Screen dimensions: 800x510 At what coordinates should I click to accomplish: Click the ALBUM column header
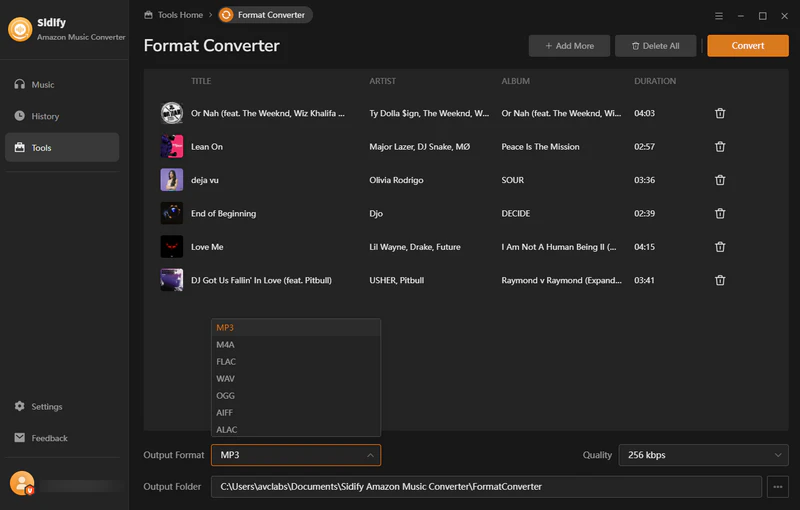(x=515, y=81)
